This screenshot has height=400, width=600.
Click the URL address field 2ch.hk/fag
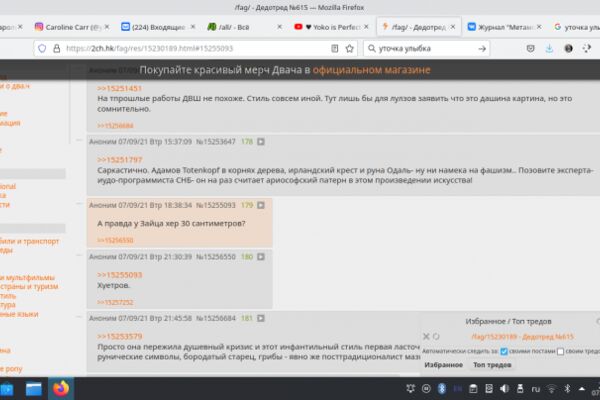pos(195,48)
